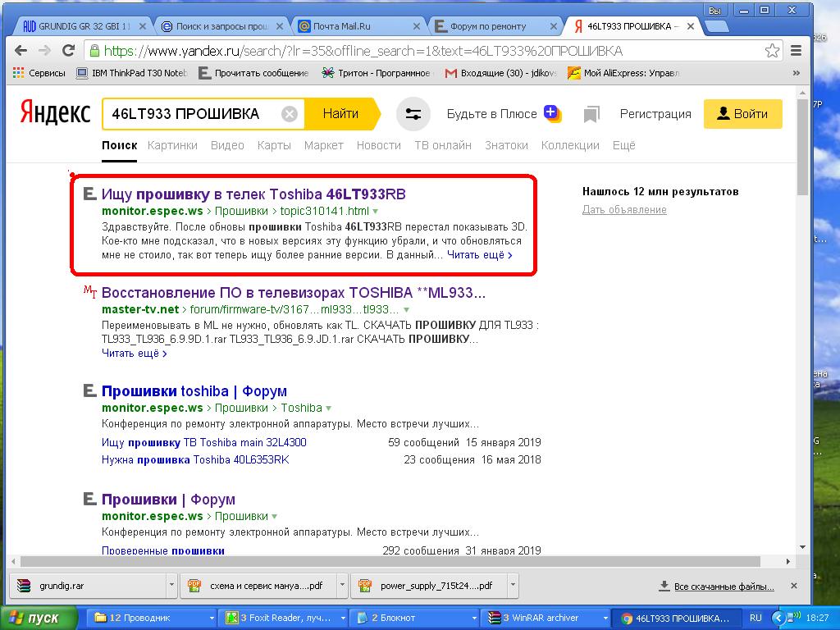Switch to the Картинки search tab
This screenshot has height=630, width=840.
pos(172,145)
